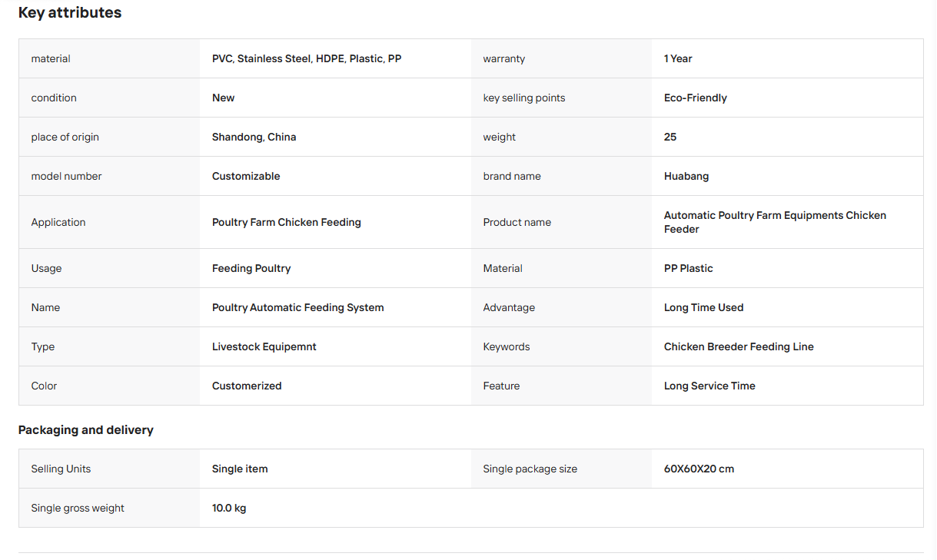Select Poultry Automatic Feeding System name
The image size is (937, 560).
(x=298, y=307)
